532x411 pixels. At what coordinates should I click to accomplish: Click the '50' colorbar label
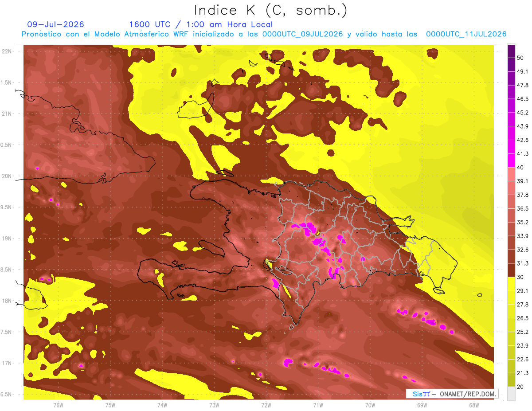520,58
